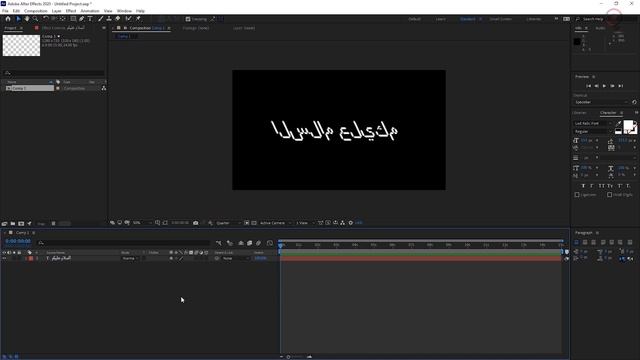Toggle the Ligatures checkbox in Character panel
This screenshot has height=360, width=640.
(x=577, y=195)
